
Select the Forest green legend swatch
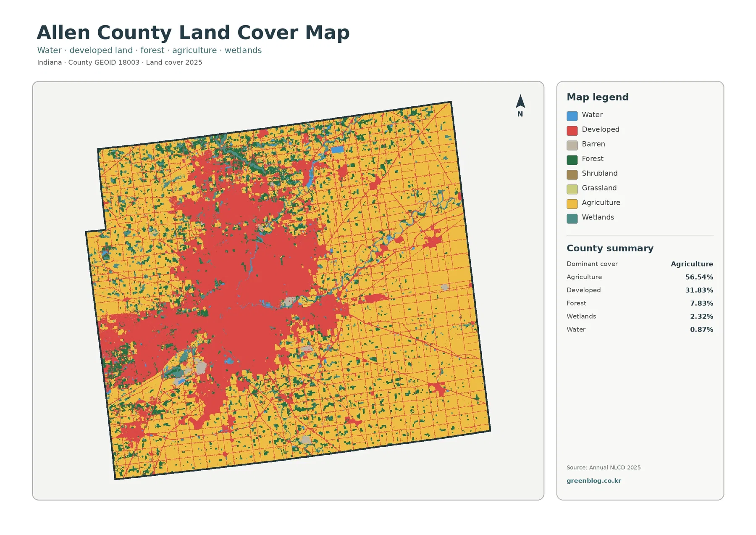pos(572,160)
